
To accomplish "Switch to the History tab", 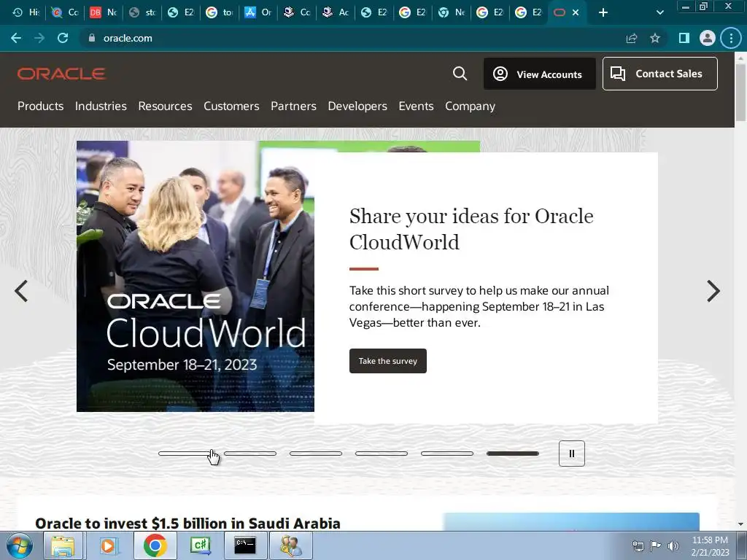I will click(x=26, y=12).
